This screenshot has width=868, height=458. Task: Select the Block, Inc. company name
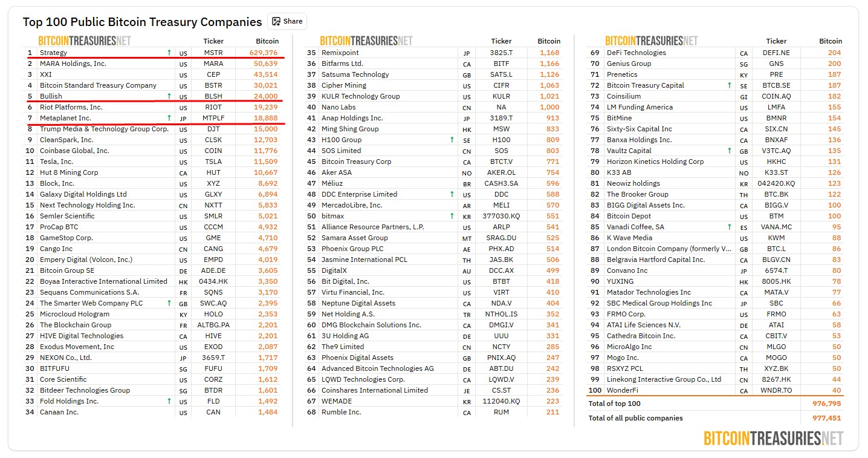pyautogui.click(x=57, y=183)
